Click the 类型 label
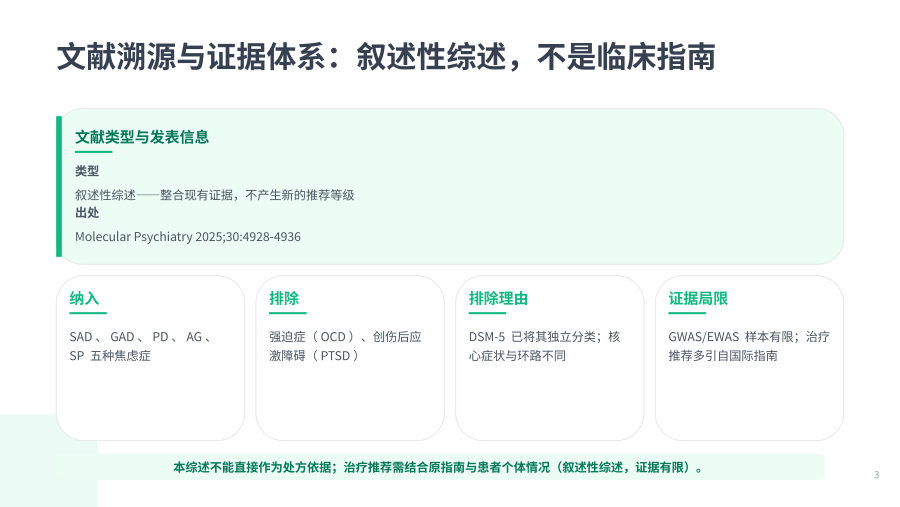Screen dimensions: 900x507 point(87,171)
